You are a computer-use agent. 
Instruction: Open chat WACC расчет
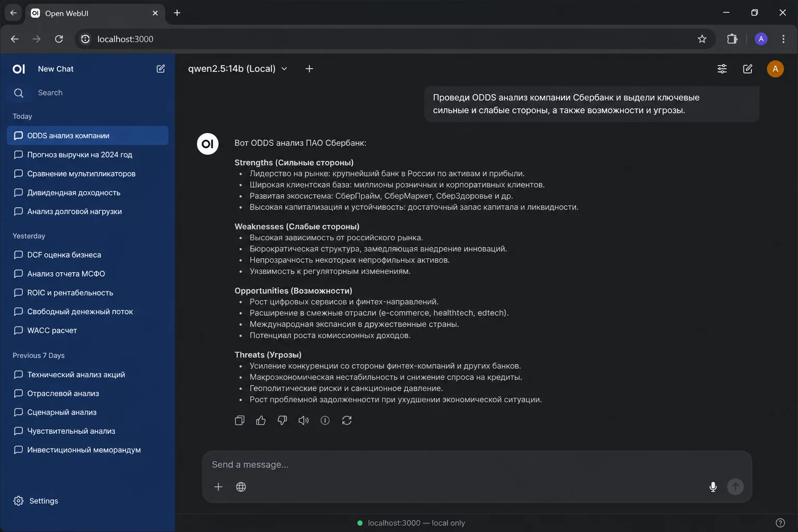tap(88, 330)
